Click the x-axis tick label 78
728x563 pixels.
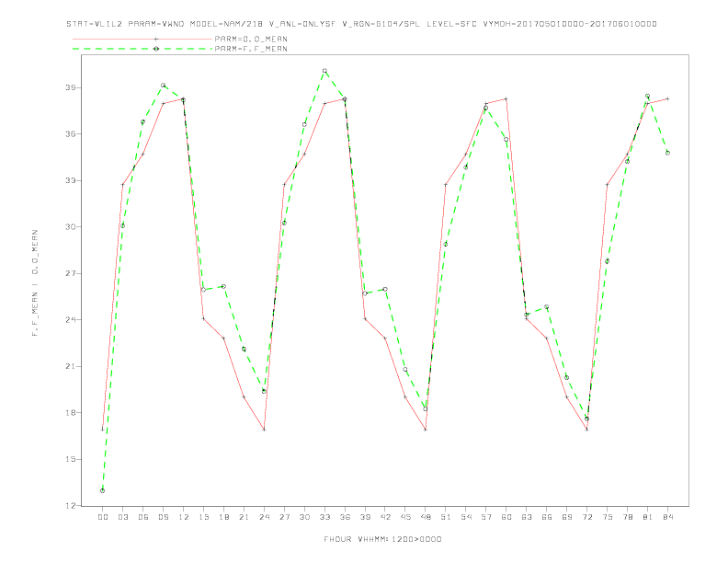point(628,517)
